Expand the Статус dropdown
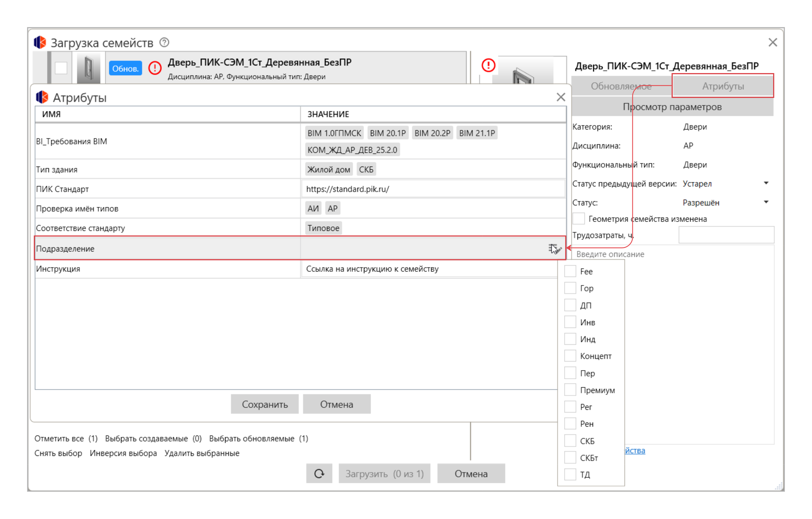 click(x=766, y=202)
